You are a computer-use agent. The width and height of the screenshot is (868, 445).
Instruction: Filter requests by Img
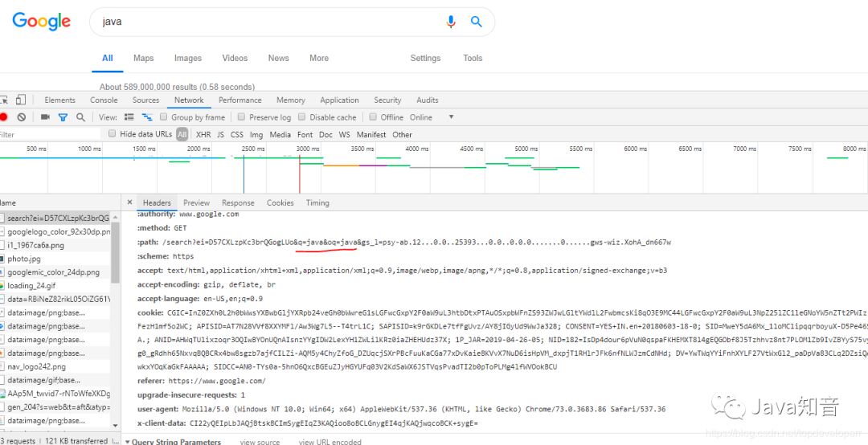[256, 134]
